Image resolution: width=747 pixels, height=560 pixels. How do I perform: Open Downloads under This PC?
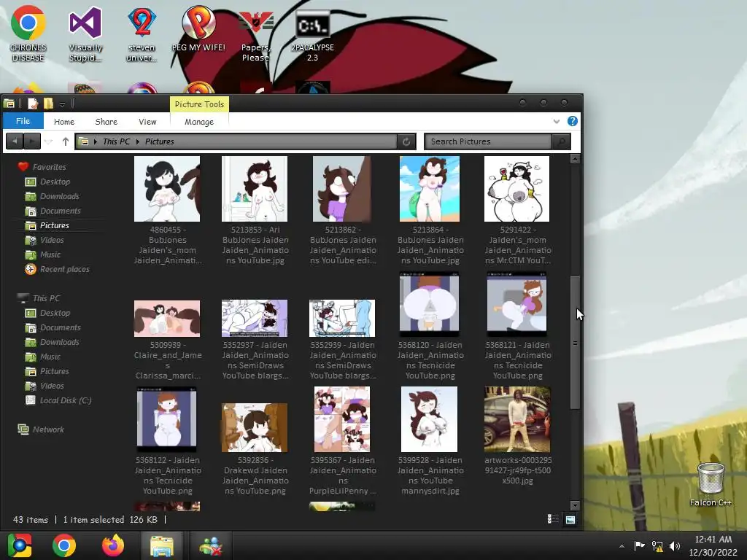[x=59, y=342]
